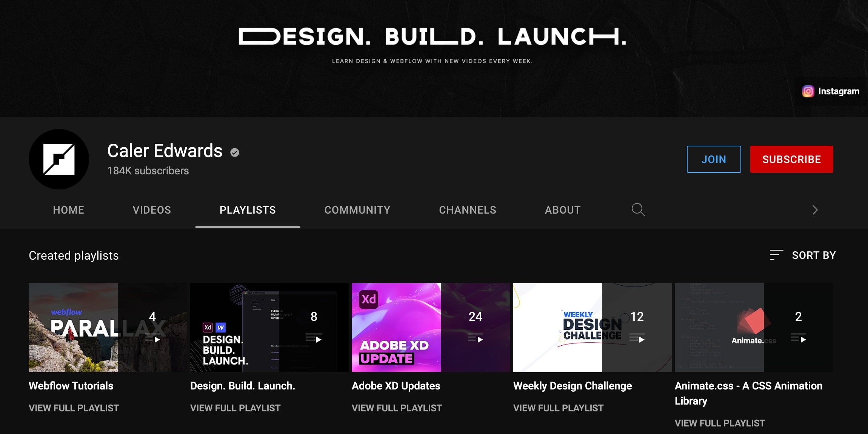The image size is (868, 434).
Task: Click playlist icon on Weekly Design Challenge thumbnail
Action: point(637,338)
